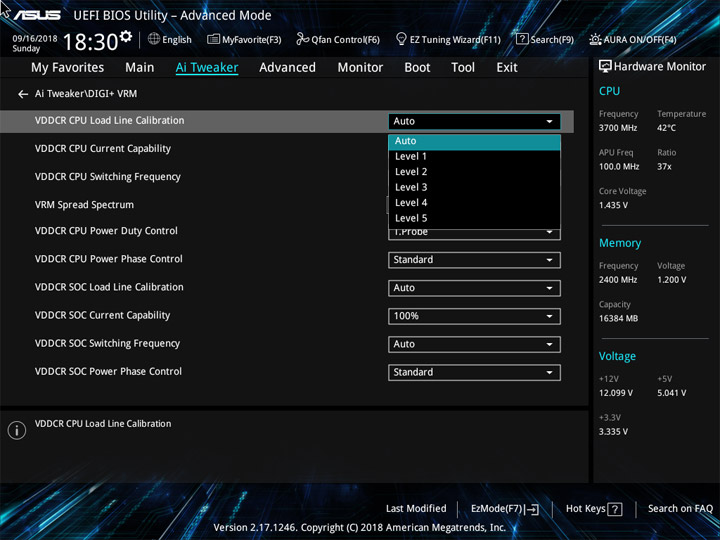Open the Boot tab
The width and height of the screenshot is (720, 540).
[417, 68]
